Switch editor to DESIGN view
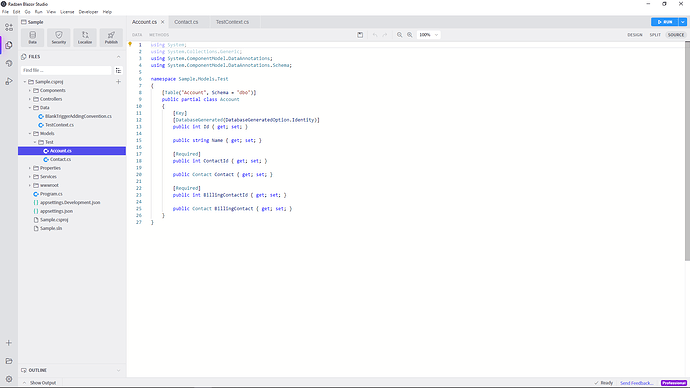This screenshot has width=690, height=388. 635,35
